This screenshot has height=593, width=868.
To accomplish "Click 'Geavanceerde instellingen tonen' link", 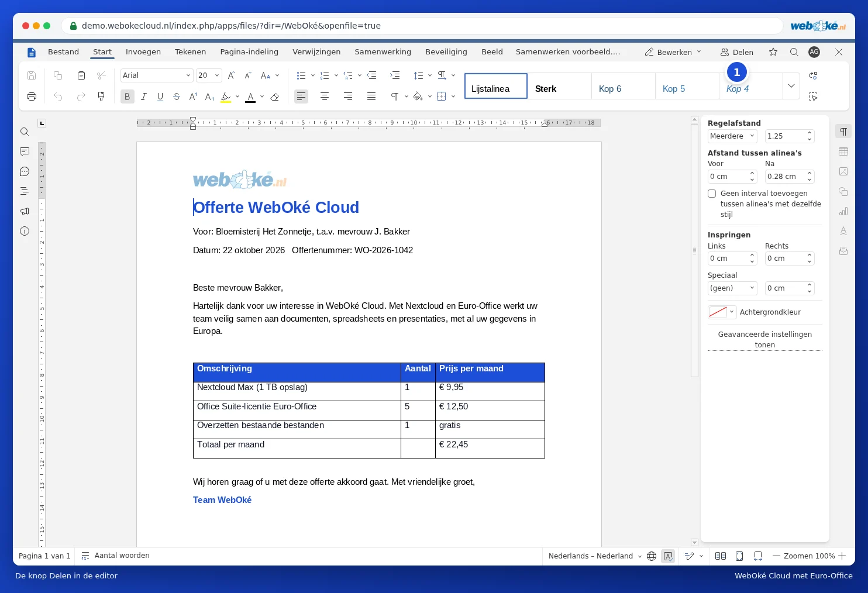I will (x=765, y=340).
